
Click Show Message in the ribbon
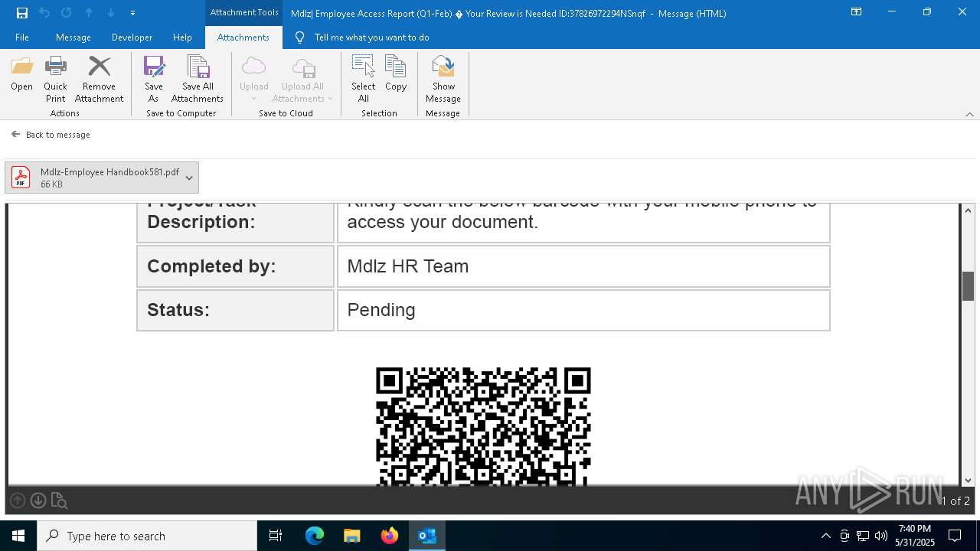[443, 80]
